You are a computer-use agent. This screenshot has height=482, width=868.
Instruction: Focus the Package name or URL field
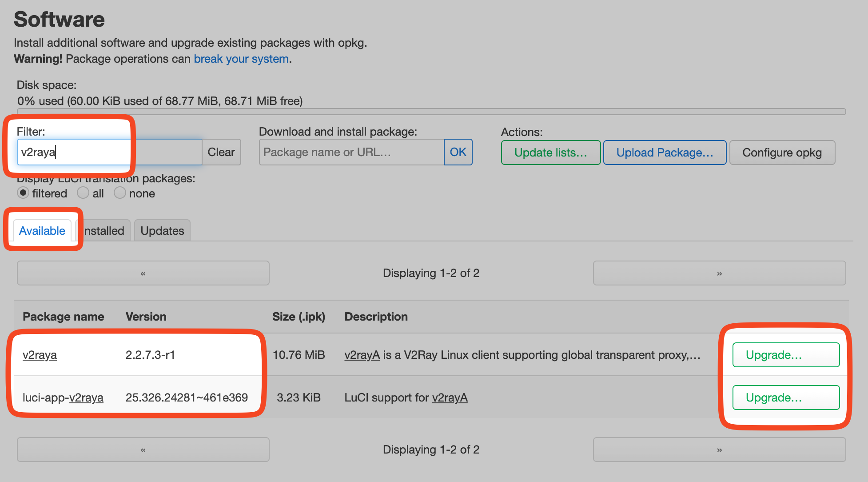pyautogui.click(x=351, y=152)
